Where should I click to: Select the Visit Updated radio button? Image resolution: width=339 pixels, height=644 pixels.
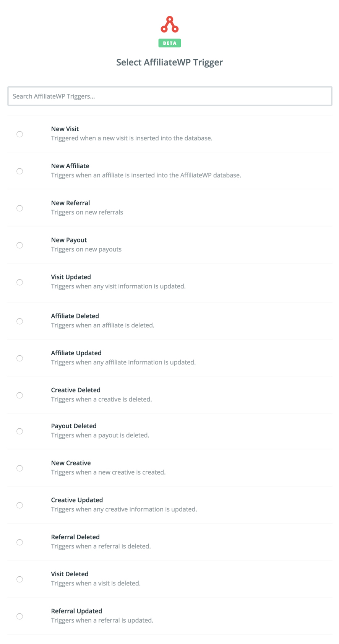tap(20, 283)
